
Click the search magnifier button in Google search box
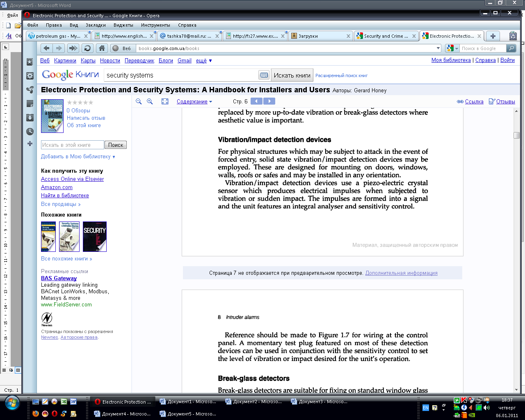click(511, 48)
